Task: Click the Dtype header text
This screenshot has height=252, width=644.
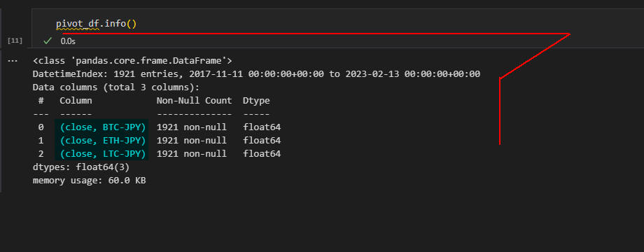Action: coord(256,101)
